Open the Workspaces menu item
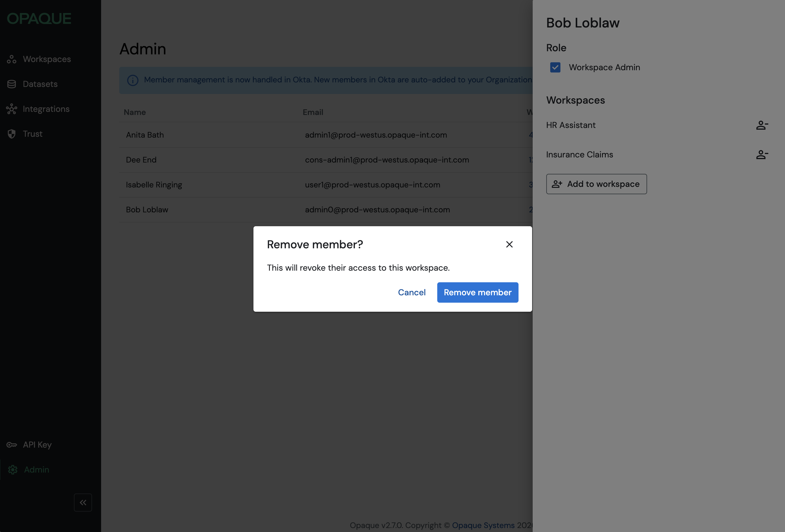The height and width of the screenshot is (532, 785). coord(47,59)
